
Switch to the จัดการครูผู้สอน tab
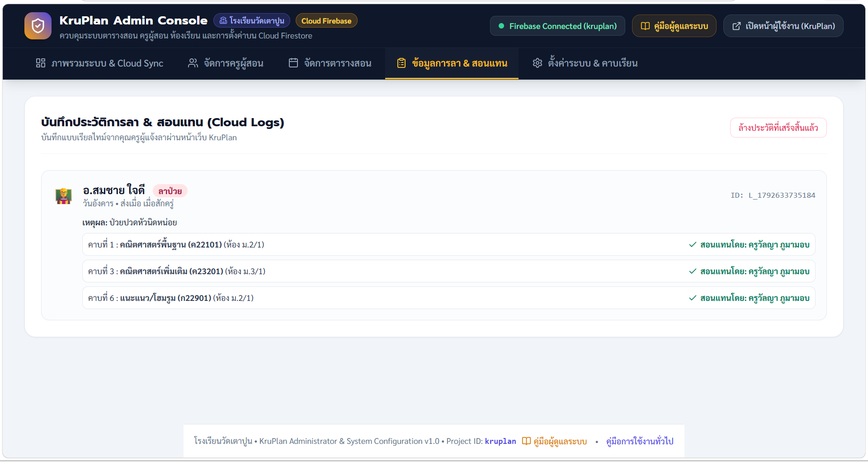pos(226,63)
